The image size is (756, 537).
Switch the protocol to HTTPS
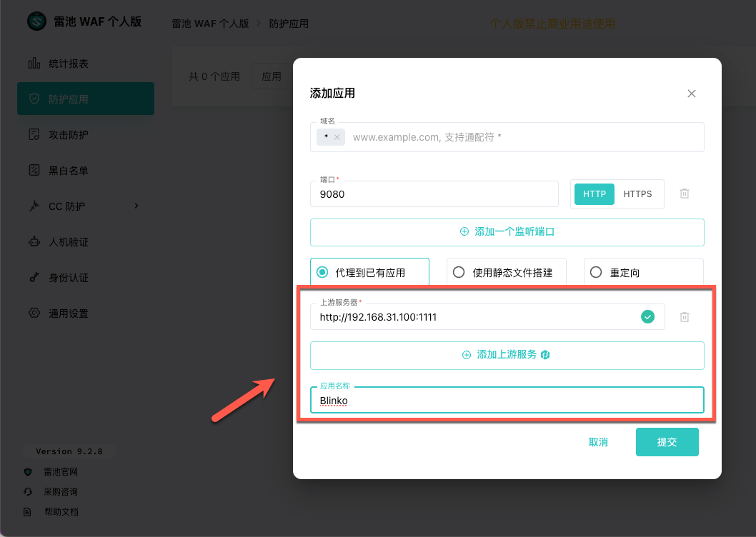point(637,194)
